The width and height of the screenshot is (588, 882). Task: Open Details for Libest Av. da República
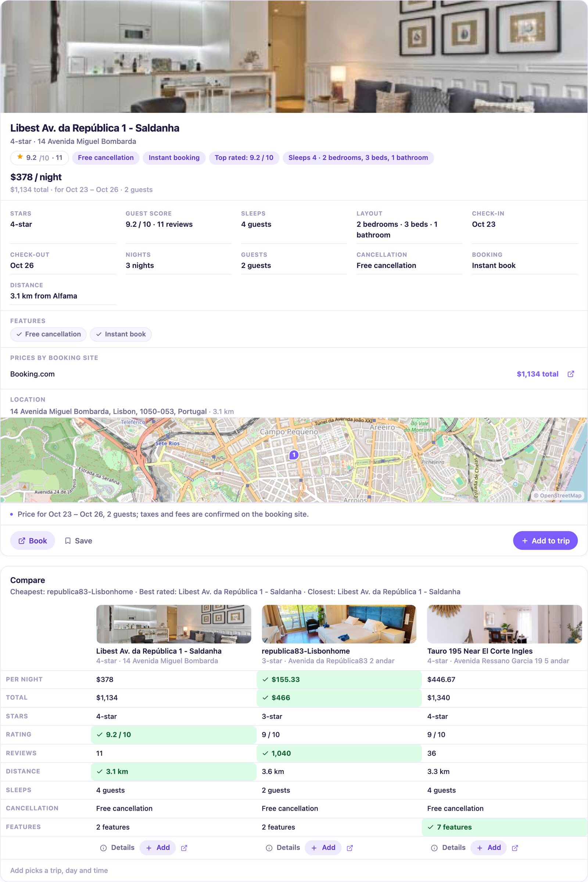tap(117, 847)
